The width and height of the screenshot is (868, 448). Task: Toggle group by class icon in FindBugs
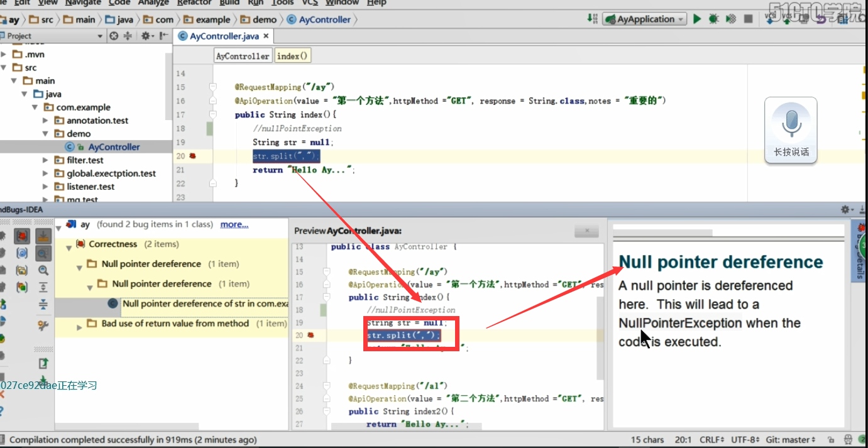point(23,253)
